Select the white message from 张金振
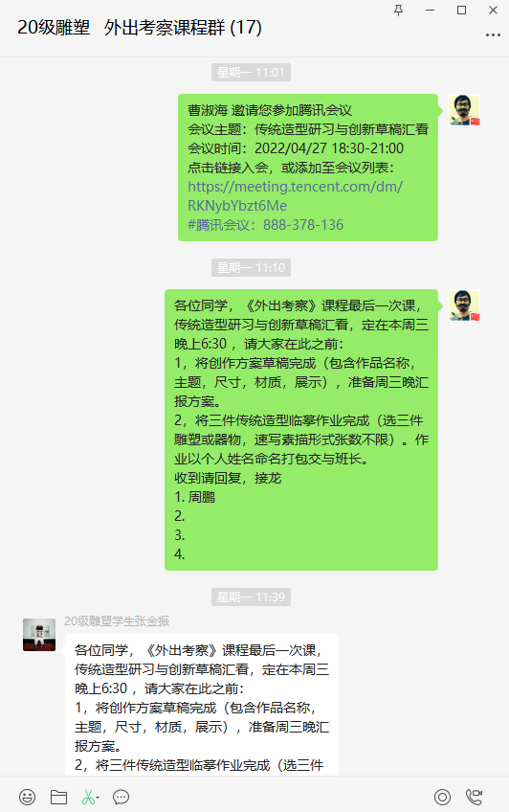This screenshot has height=812, width=509. pos(202,705)
